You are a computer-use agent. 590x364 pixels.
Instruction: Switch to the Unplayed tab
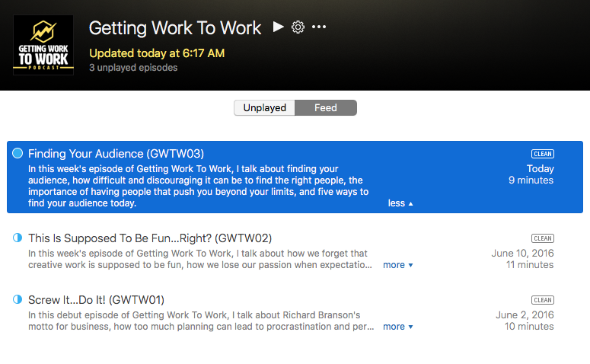pos(264,108)
